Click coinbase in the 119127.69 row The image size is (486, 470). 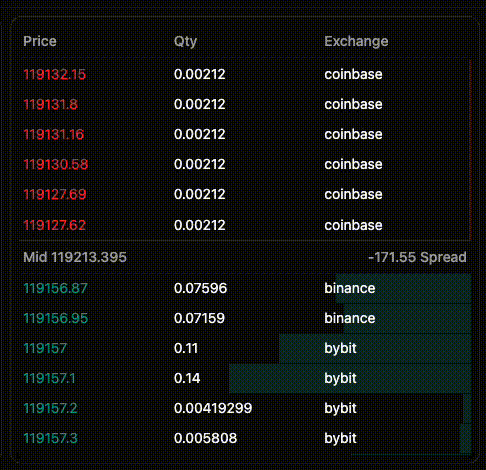353,194
